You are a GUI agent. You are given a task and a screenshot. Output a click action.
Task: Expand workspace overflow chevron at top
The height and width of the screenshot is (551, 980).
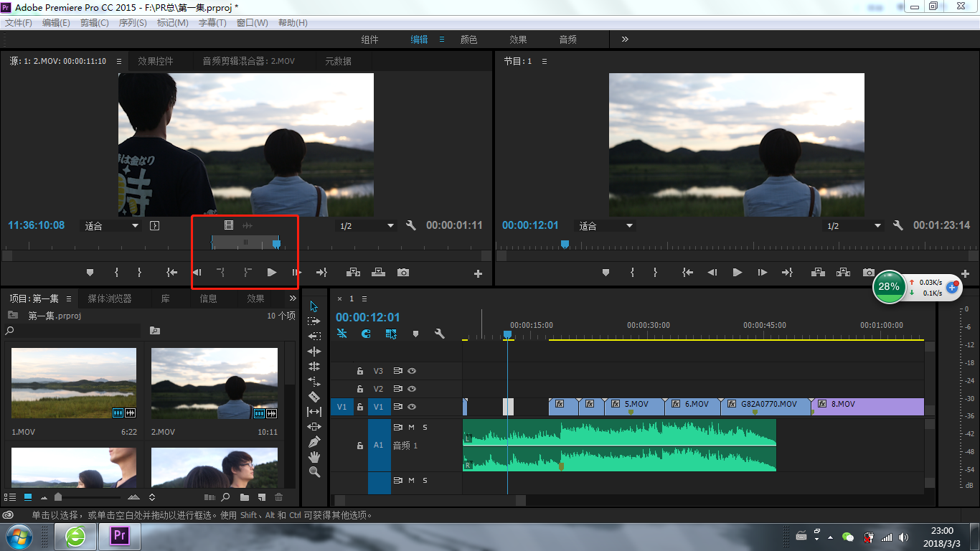click(x=625, y=39)
